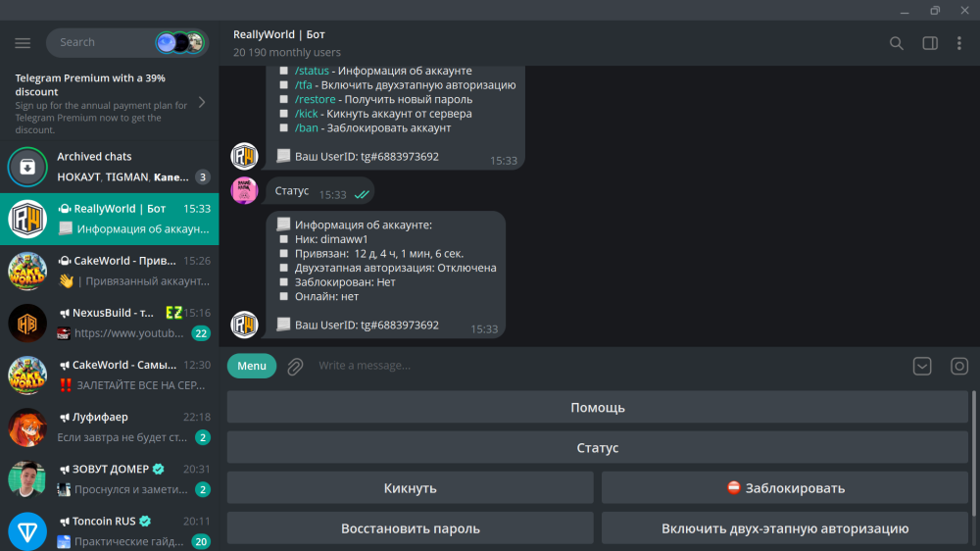Open the CakeWorld - Самы... channel chat

click(110, 376)
